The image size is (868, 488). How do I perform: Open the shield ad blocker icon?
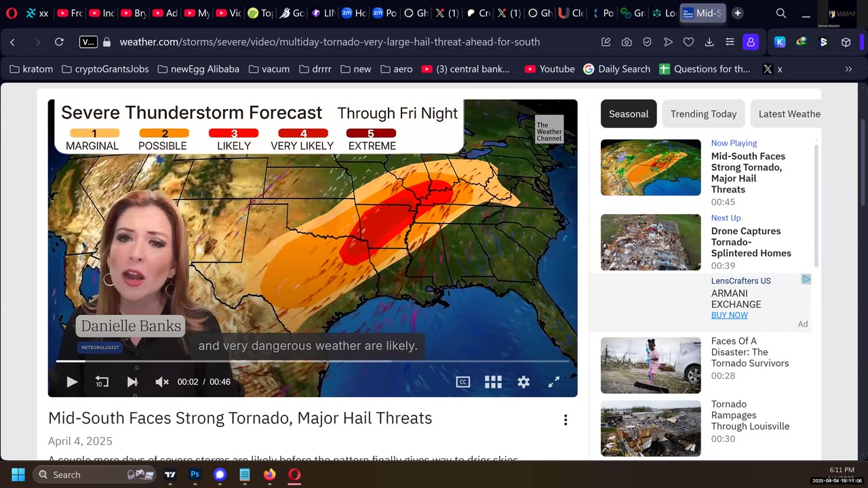pyautogui.click(x=647, y=42)
